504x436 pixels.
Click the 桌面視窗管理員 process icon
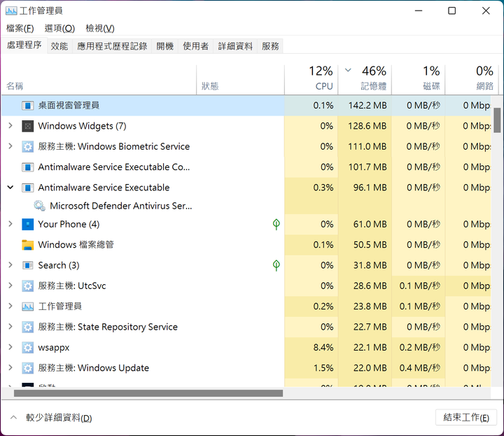27,106
